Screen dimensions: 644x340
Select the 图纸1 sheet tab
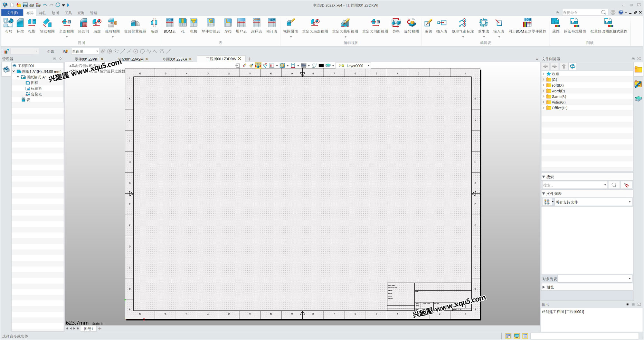pyautogui.click(x=88, y=329)
